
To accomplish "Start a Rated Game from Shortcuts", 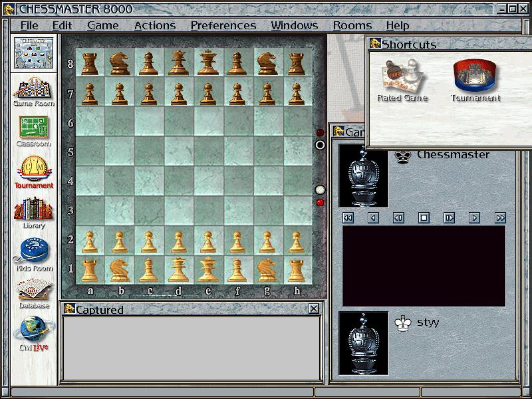I will click(402, 80).
